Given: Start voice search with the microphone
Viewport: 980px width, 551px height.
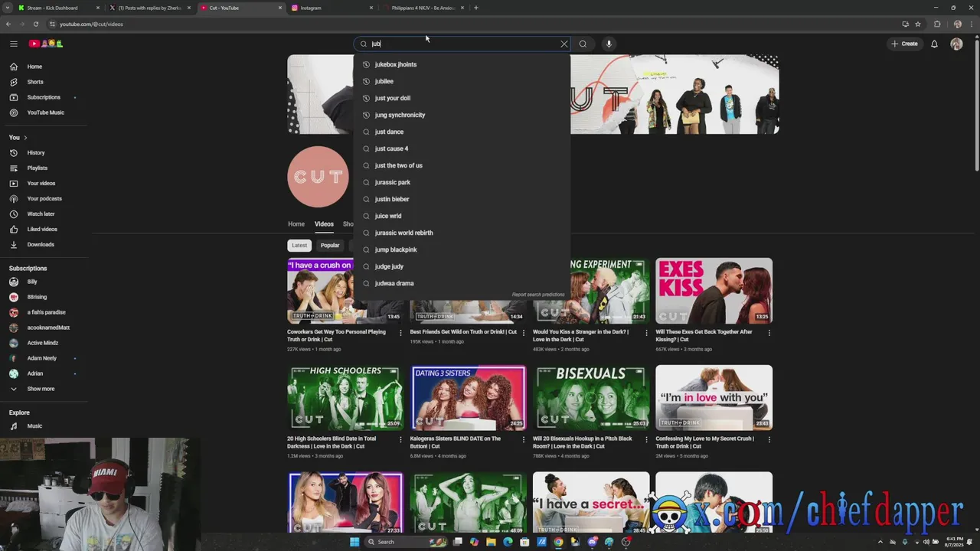Looking at the screenshot, I should coord(609,44).
